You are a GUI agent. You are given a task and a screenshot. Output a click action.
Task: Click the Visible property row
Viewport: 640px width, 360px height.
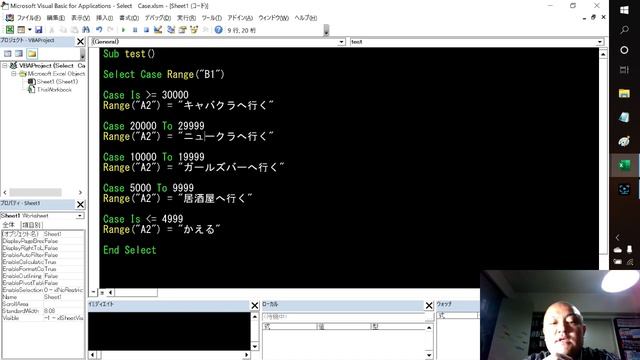(x=43, y=318)
